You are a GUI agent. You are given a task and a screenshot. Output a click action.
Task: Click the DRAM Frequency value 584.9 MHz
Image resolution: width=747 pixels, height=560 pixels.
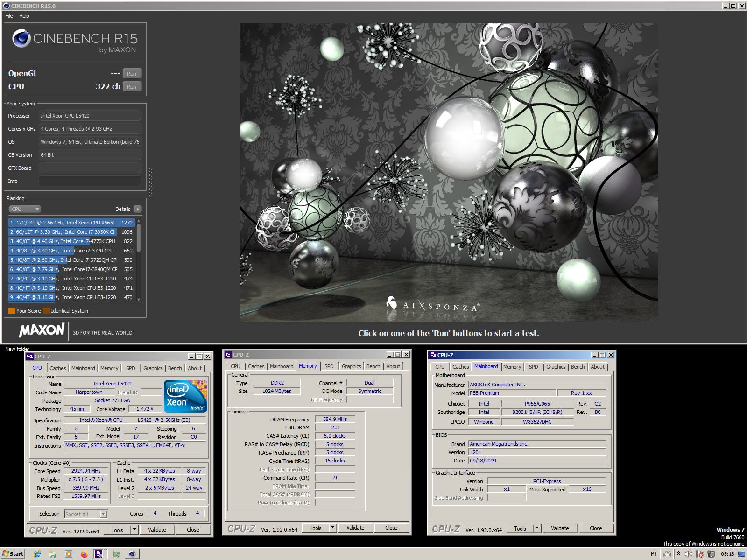[335, 419]
